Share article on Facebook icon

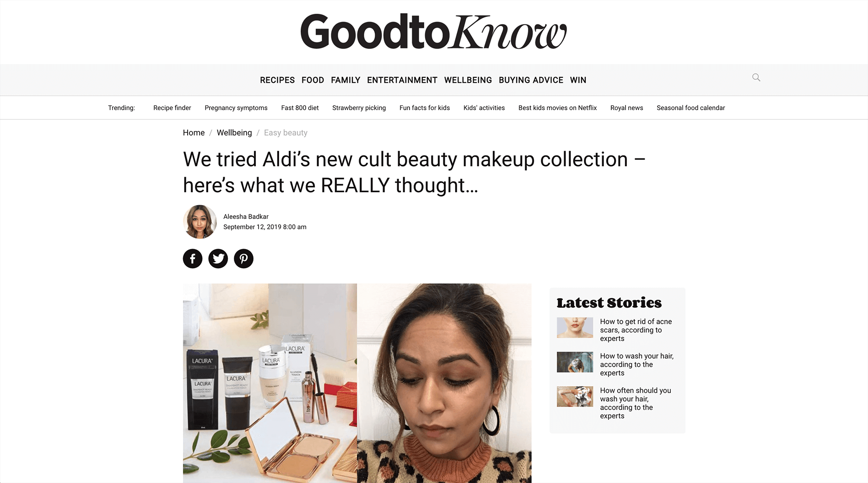click(x=193, y=259)
